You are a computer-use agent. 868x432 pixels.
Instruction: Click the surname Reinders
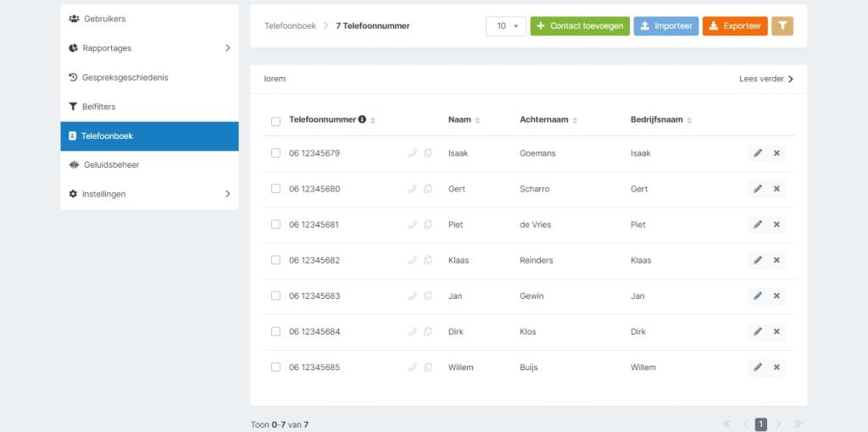(x=537, y=261)
